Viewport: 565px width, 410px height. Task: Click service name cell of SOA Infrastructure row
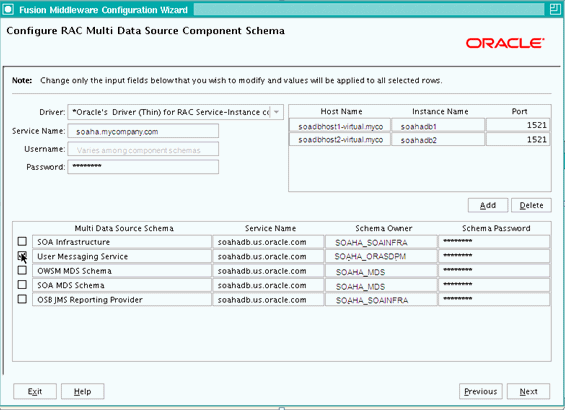[x=268, y=242]
